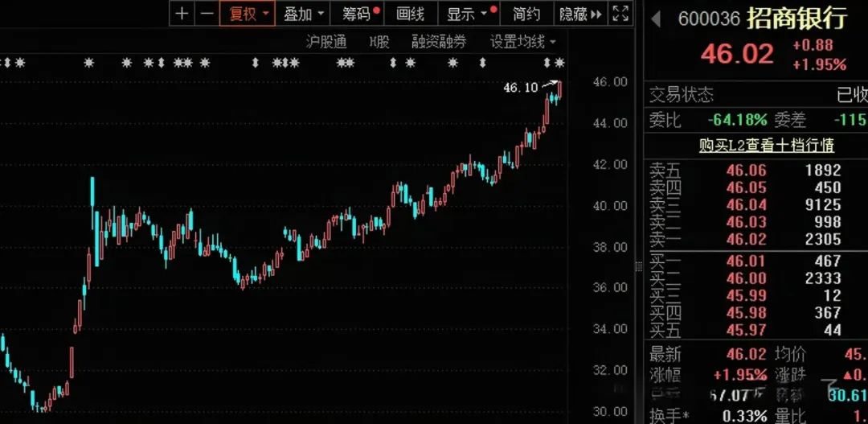868x424 pixels.
Task: Expand the 叠加 overlay dropdown
Action: point(305,14)
